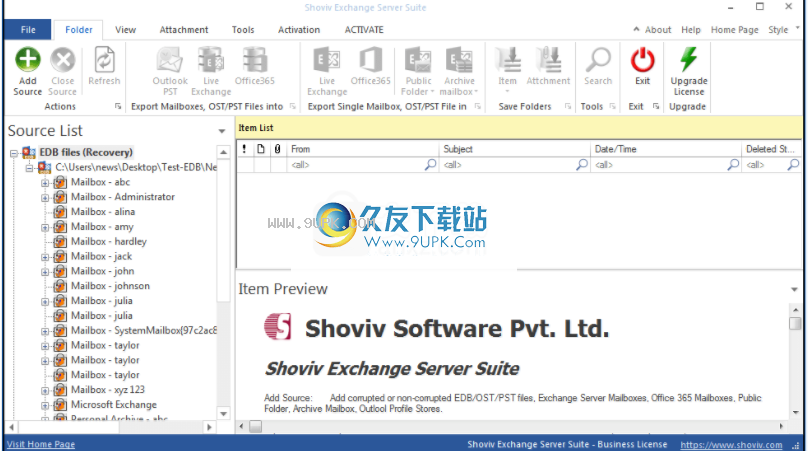The height and width of the screenshot is (451, 808).
Task: Open the Source List panel dropdown arrow
Action: pyautogui.click(x=222, y=131)
